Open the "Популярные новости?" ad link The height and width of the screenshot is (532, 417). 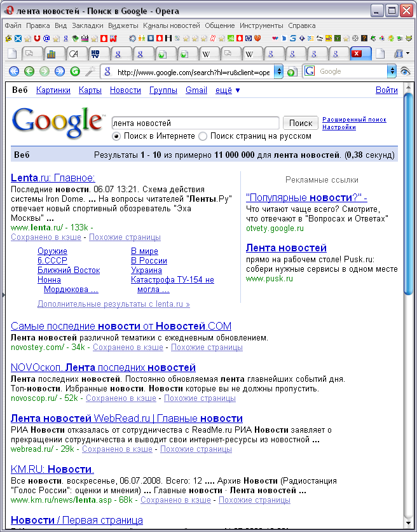click(x=306, y=197)
